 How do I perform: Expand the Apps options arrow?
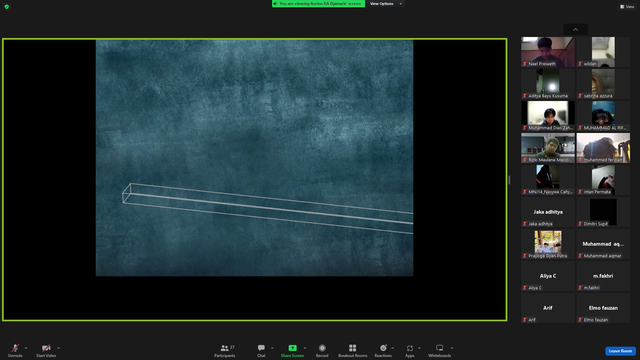point(419,348)
